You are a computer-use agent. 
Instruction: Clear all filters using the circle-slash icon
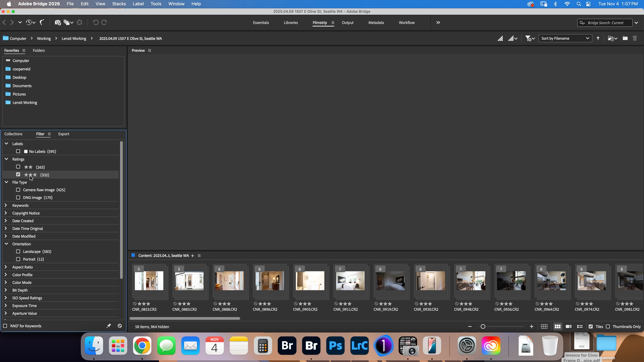[x=120, y=326]
